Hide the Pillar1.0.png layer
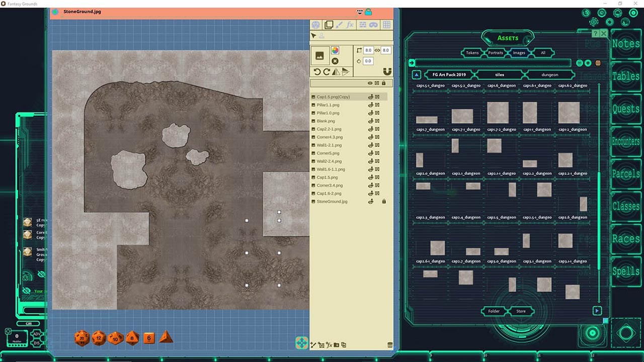Screen dimensions: 644x362 (x=371, y=113)
